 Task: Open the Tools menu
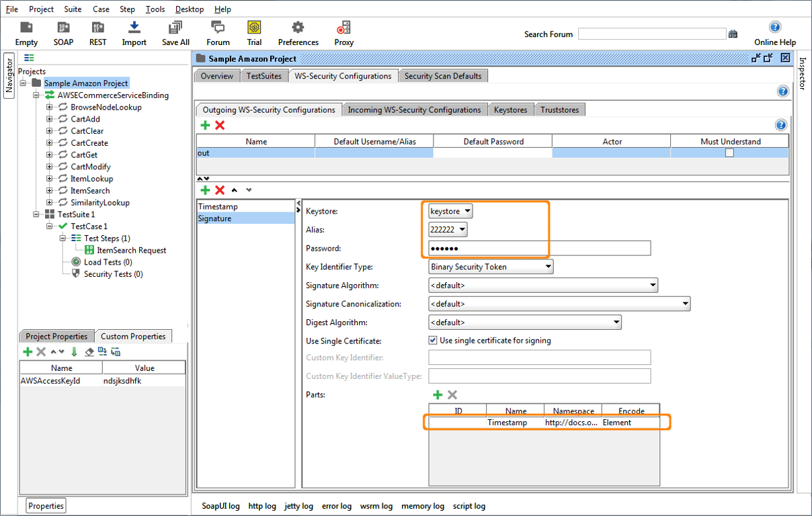coord(155,9)
